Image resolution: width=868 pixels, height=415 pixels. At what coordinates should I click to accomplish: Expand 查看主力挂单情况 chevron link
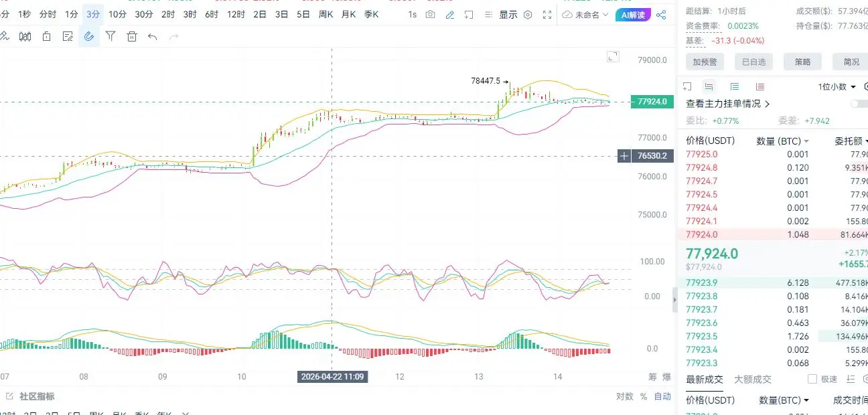coord(728,104)
